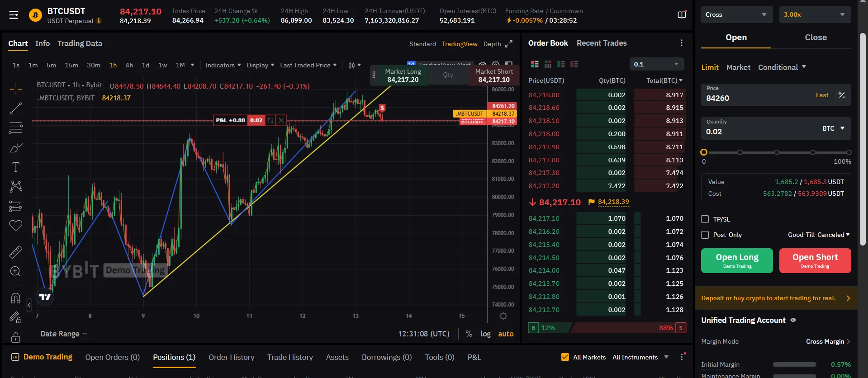
Task: Select the Text annotation tool
Action: (x=15, y=167)
